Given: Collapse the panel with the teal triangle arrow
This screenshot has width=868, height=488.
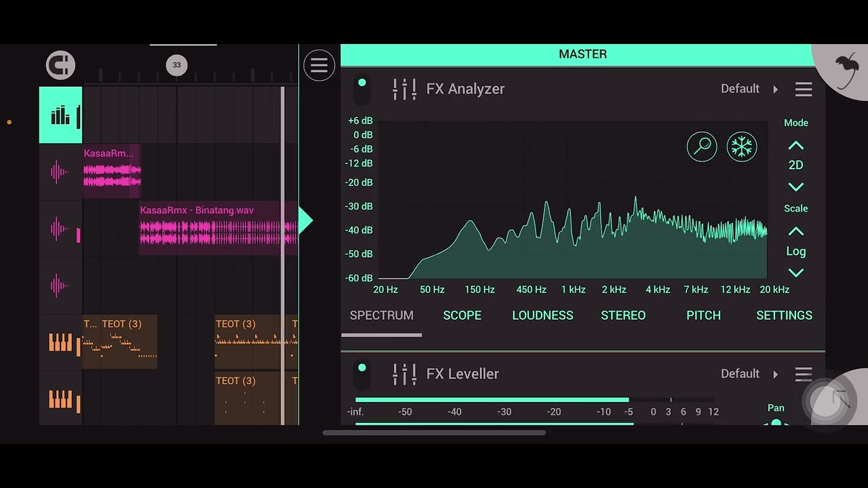Looking at the screenshot, I should (x=306, y=220).
